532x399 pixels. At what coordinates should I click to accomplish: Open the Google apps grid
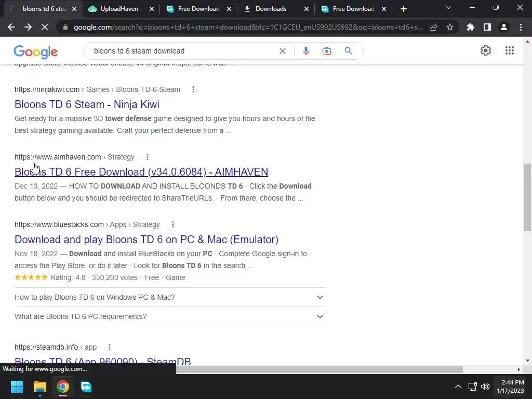(509, 50)
